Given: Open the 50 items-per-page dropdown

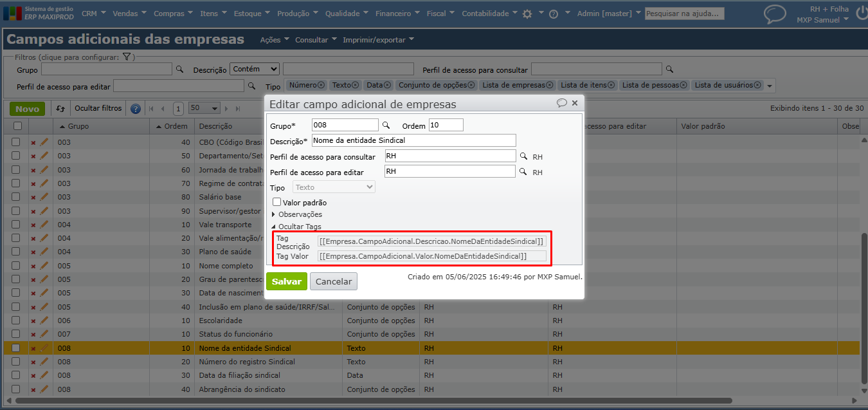Looking at the screenshot, I should [x=204, y=109].
